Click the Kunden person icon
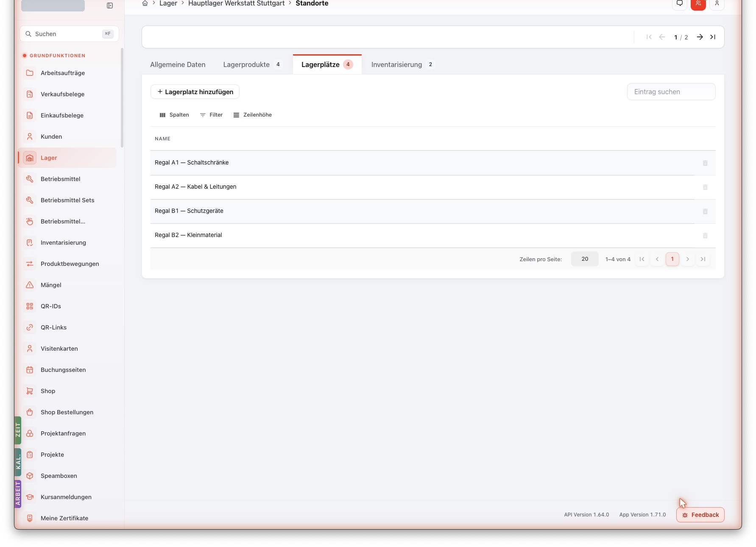 pos(30,137)
